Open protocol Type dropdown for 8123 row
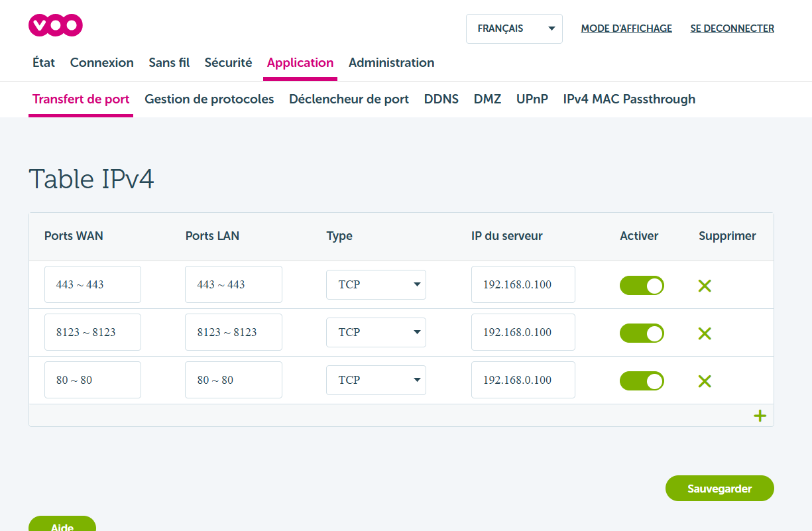This screenshot has height=531, width=812. point(376,332)
